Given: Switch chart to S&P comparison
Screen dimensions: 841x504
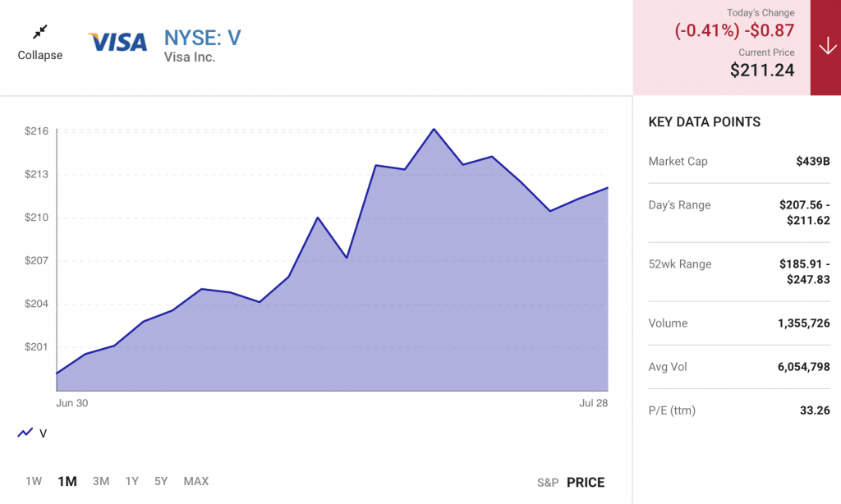Looking at the screenshot, I should tap(548, 483).
